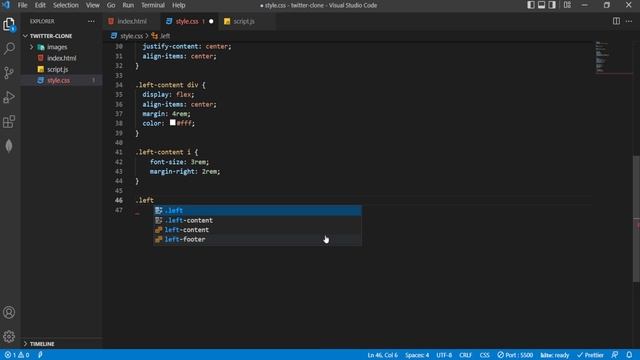Viewport: 640px width, 360px height.
Task: Toggle Panel layout icon
Action: click(541, 5)
